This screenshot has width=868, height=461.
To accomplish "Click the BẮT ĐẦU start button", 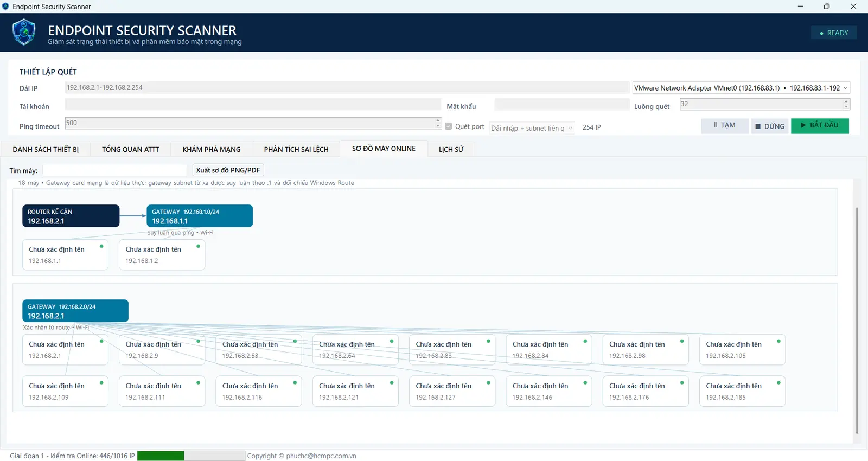I will pyautogui.click(x=820, y=126).
